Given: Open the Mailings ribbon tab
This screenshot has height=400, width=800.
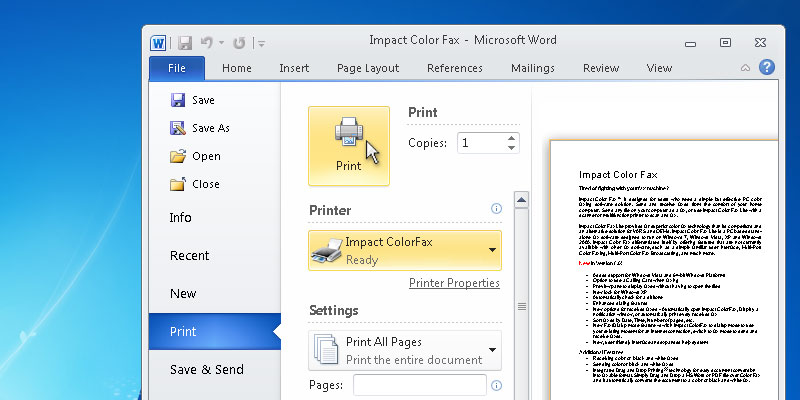Looking at the screenshot, I should coord(532,68).
